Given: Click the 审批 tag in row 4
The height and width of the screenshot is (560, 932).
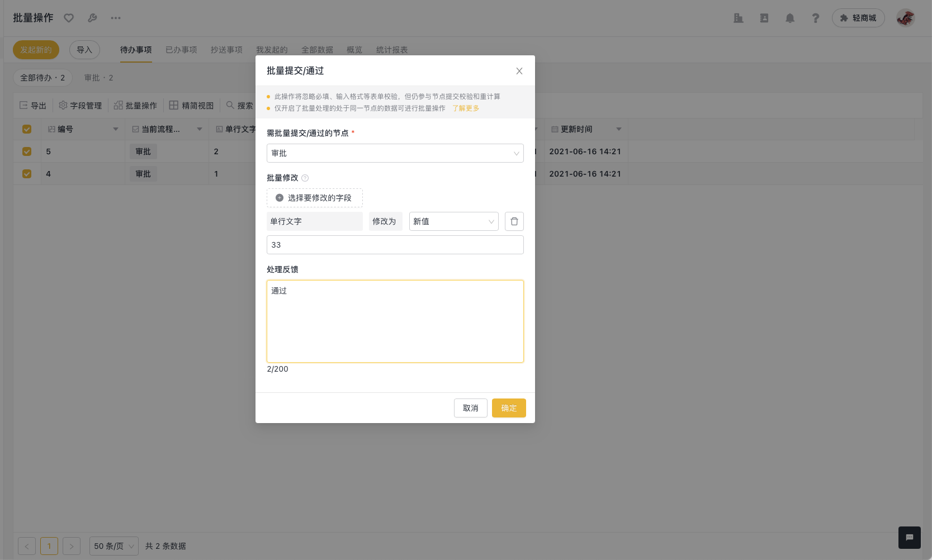Looking at the screenshot, I should point(143,174).
